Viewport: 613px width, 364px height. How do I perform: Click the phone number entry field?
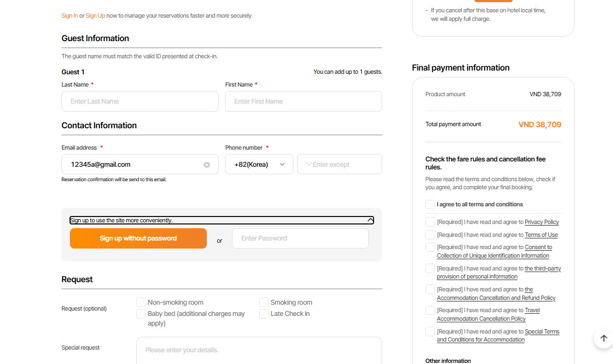tap(339, 165)
